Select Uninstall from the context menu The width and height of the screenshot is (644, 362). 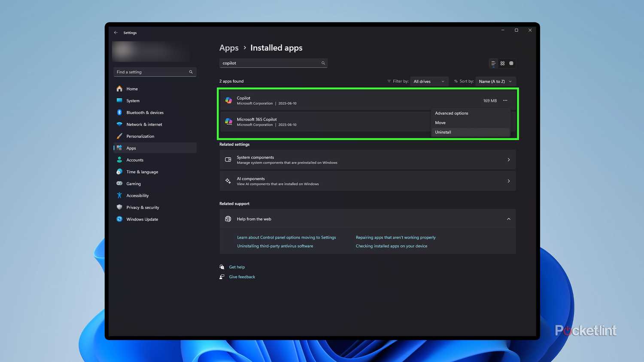pyautogui.click(x=443, y=132)
